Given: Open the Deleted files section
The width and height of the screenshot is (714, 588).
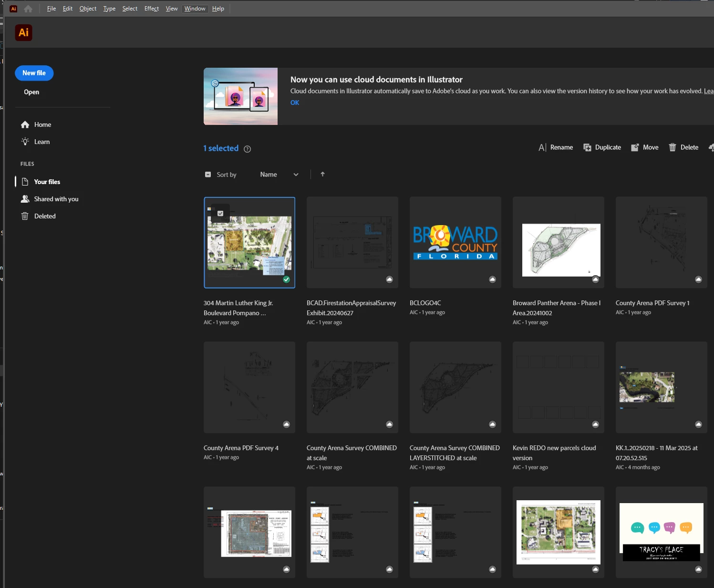Looking at the screenshot, I should click(x=38, y=216).
